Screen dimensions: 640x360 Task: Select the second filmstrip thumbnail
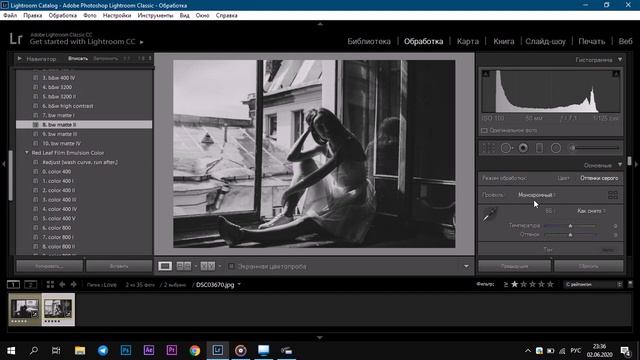tap(58, 309)
